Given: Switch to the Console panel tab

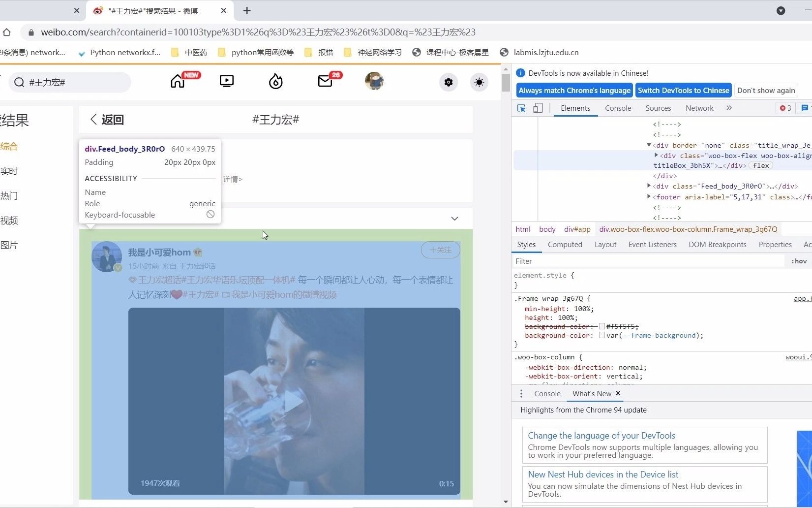Looking at the screenshot, I should tap(618, 108).
